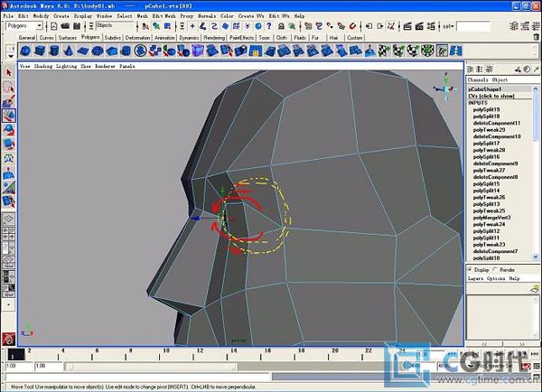Select the Display radio button
This screenshot has width=542, height=392.
470,269
